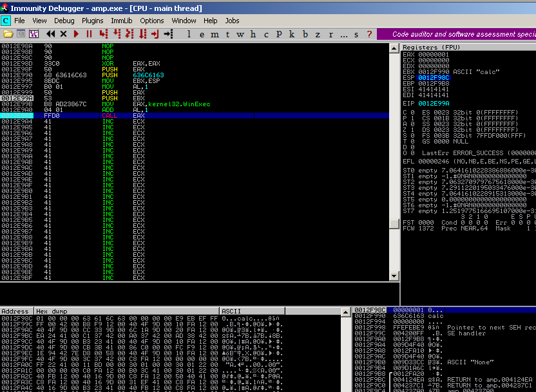Select the EIP register value 0012E99A

(434, 104)
